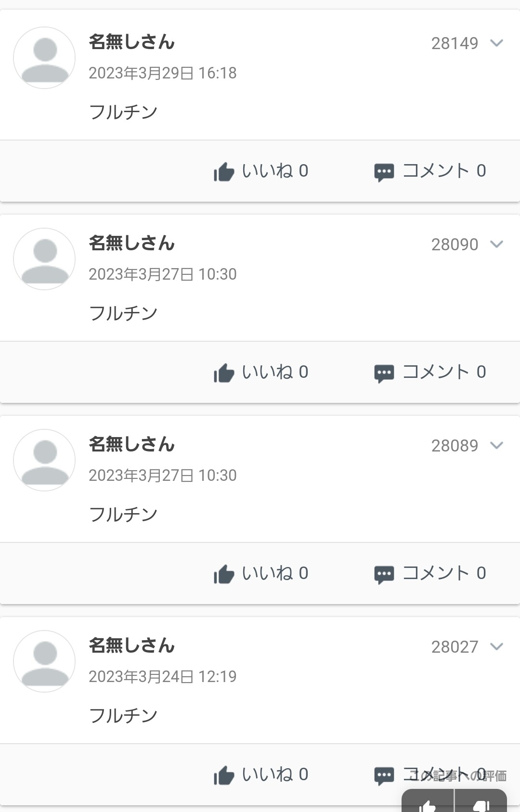Like comment 28027 with thumbs-up icon
The height and width of the screenshot is (812, 520).
click(224, 775)
